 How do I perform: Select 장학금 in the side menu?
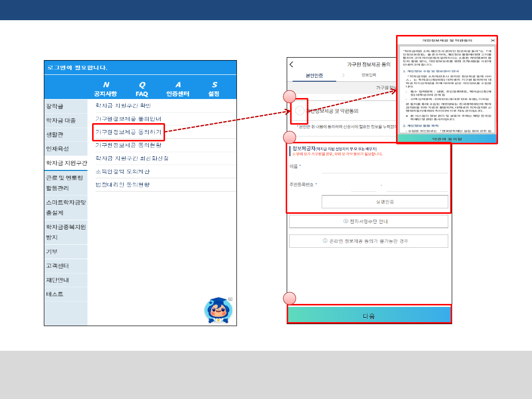[x=66, y=106]
